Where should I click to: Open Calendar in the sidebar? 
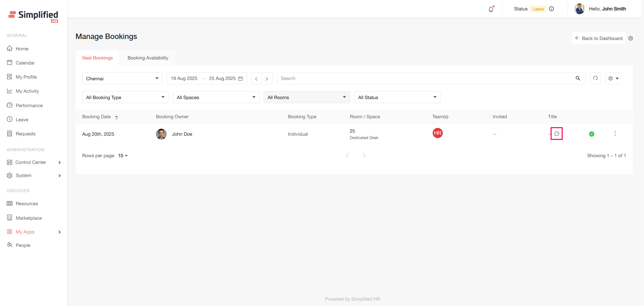[x=25, y=63]
